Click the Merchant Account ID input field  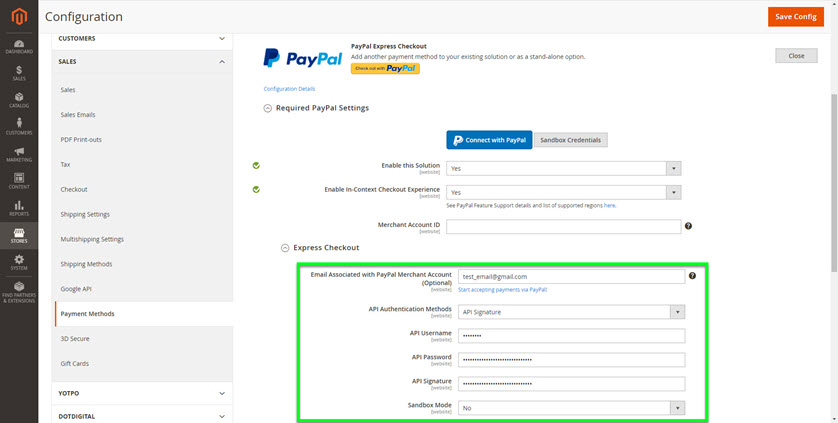coord(564,227)
